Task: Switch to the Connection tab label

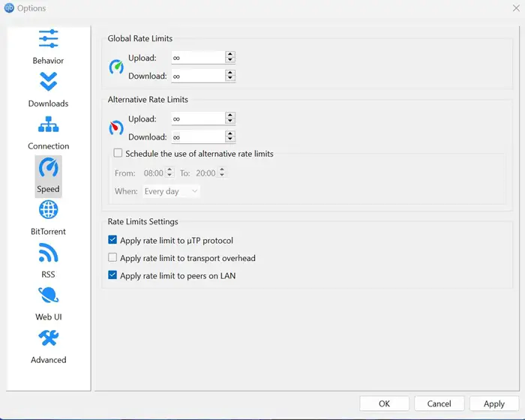Action: pyautogui.click(x=49, y=146)
